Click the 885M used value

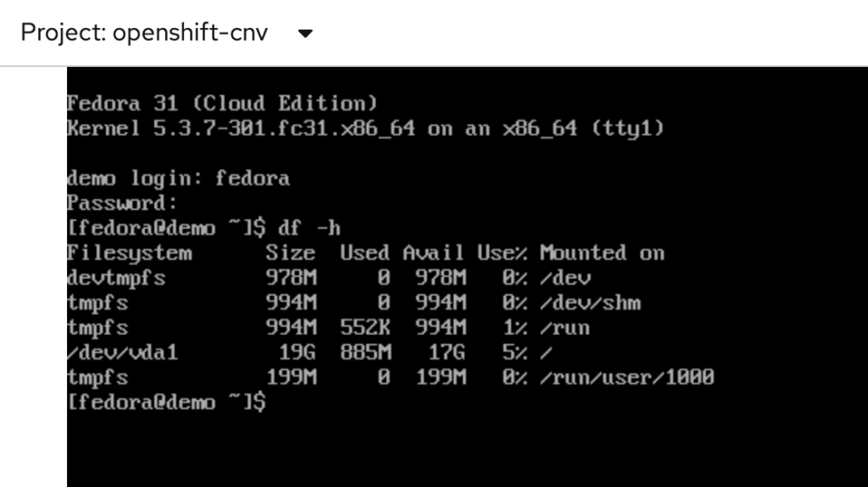pos(364,352)
